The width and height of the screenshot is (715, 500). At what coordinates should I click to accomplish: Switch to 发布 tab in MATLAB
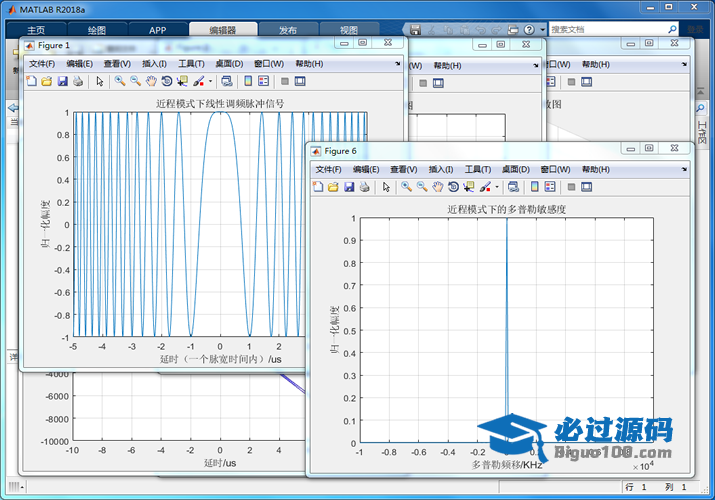tap(288, 30)
